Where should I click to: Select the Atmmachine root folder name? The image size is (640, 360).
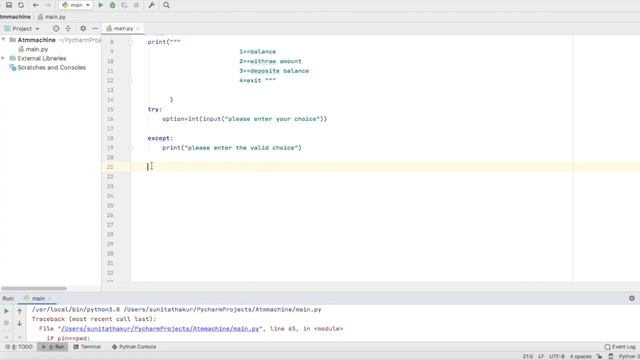coord(36,40)
